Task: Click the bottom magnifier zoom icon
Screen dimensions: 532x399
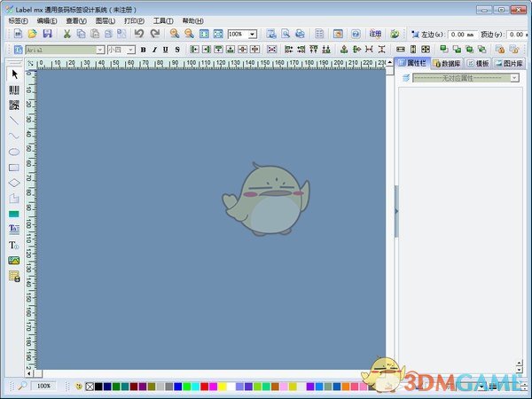Action: tap(22, 386)
